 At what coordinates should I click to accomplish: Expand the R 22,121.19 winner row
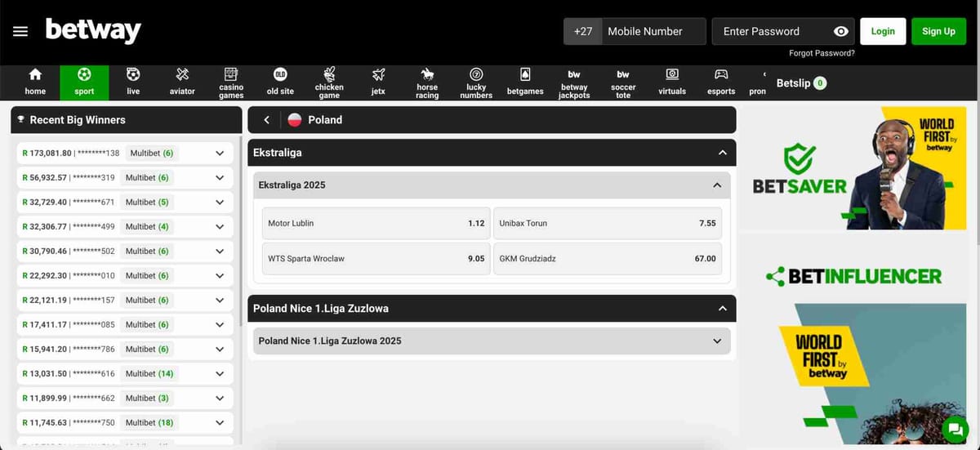tap(220, 300)
